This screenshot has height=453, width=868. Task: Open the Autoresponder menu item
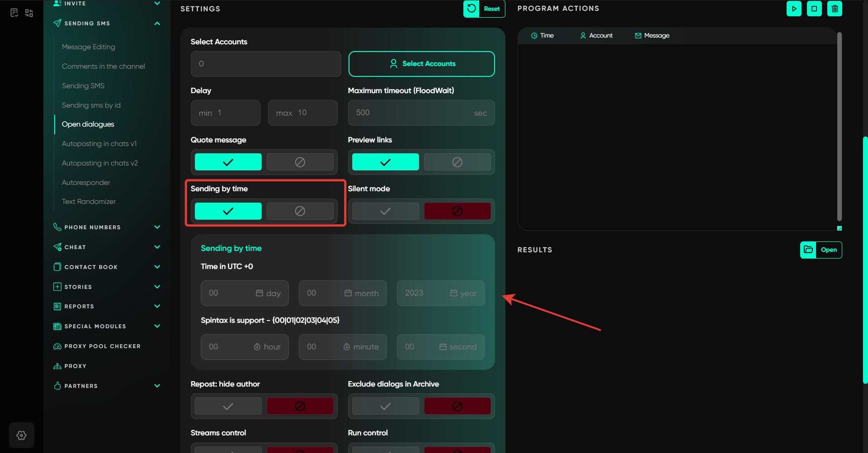[x=86, y=182]
